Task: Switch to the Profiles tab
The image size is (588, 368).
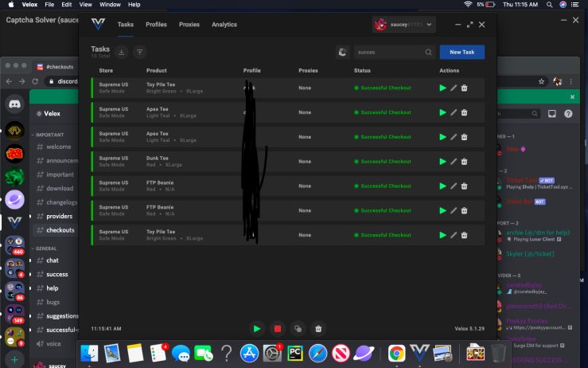Action: click(156, 25)
